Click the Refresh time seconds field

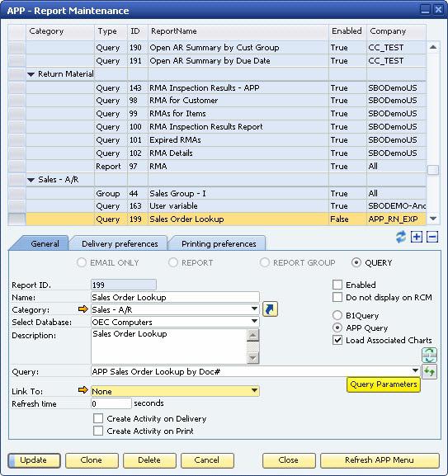[111, 403]
